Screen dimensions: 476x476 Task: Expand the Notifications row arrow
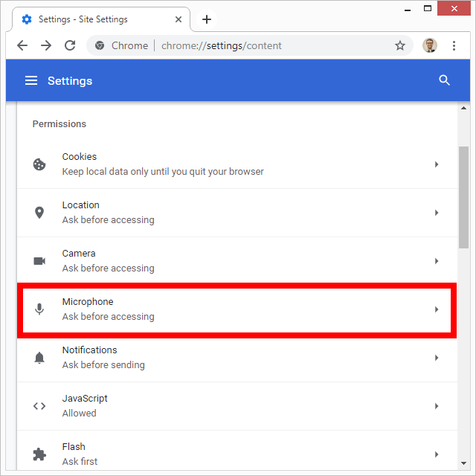[x=437, y=358]
